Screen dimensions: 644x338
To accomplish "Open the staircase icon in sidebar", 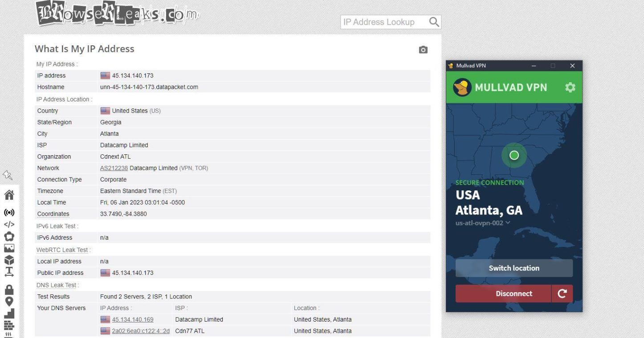I will click(x=9, y=314).
